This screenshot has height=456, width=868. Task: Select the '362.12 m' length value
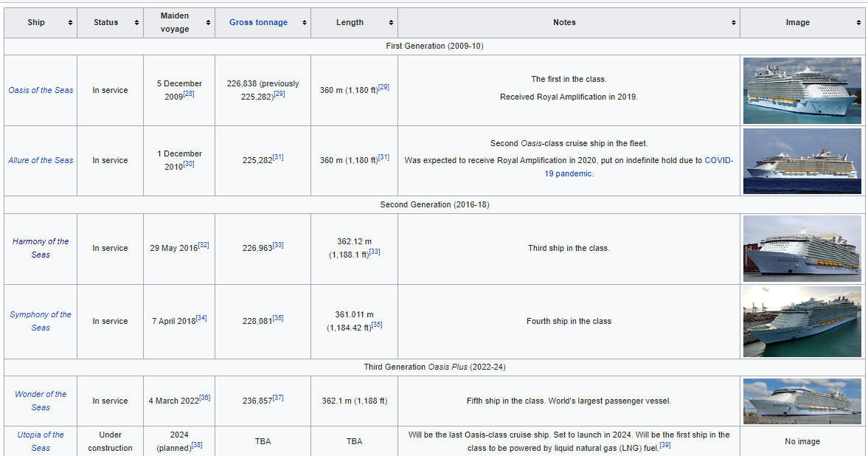coord(354,241)
